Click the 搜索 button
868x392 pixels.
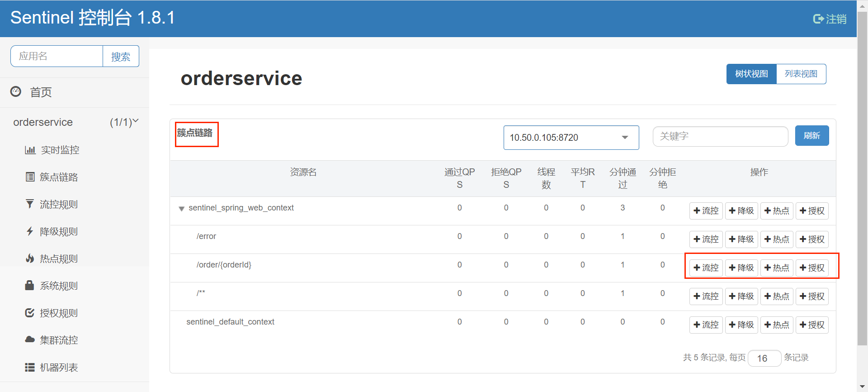[121, 57]
